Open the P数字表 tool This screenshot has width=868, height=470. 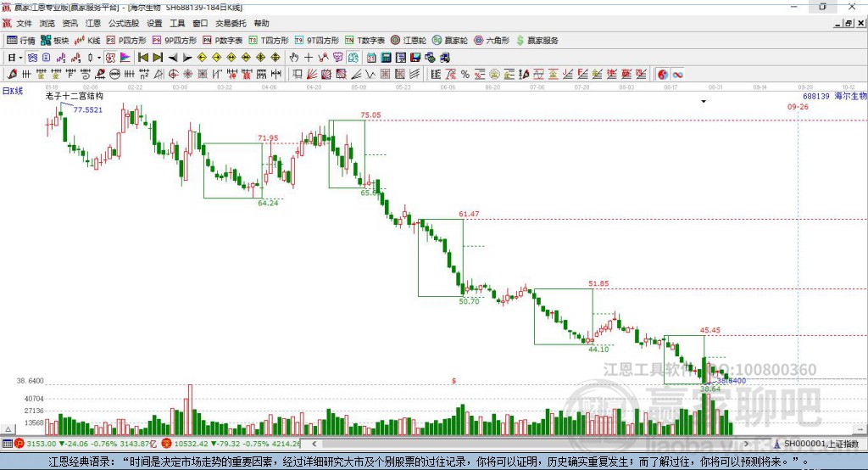(223, 41)
